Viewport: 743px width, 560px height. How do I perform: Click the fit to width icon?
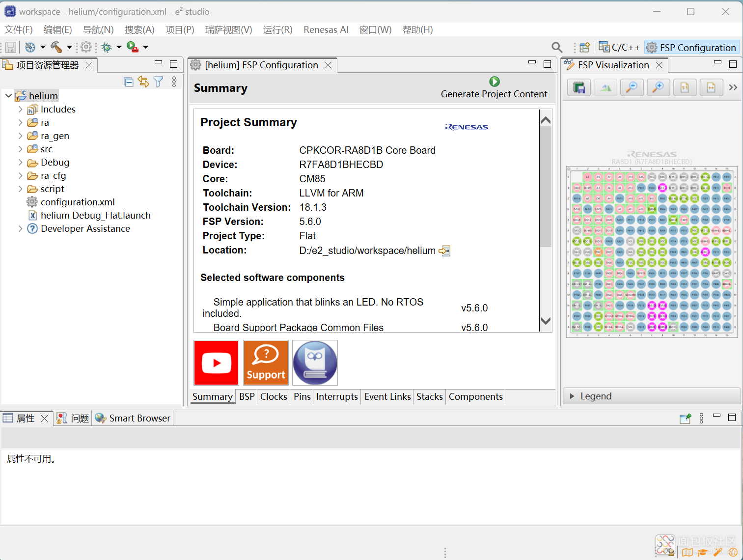click(x=711, y=87)
